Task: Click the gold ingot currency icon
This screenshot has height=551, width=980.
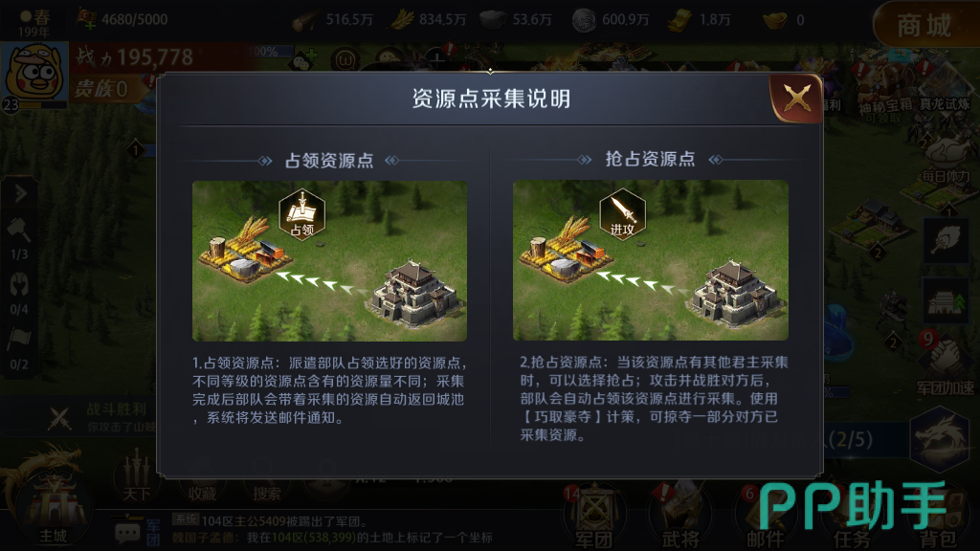Action: 775,21
